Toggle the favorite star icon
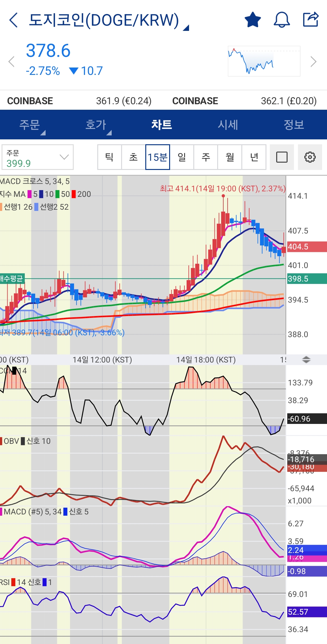This screenshot has width=327, height=644. (x=253, y=20)
